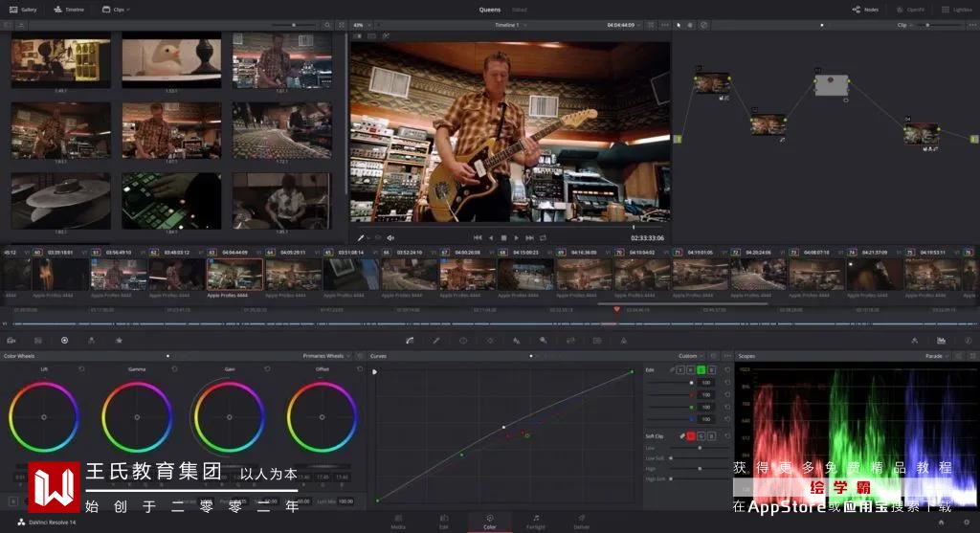Jump to last frame in viewer

(529, 238)
